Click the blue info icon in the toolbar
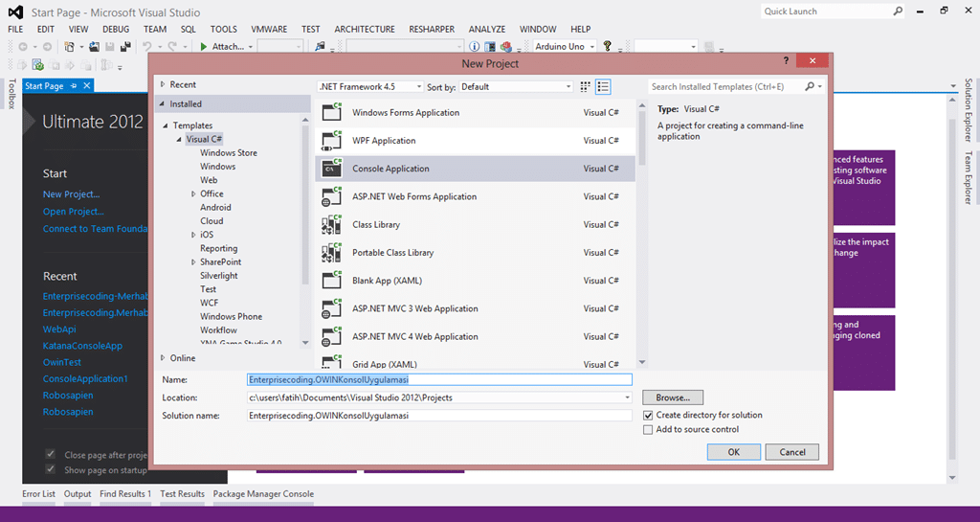Image resolution: width=980 pixels, height=522 pixels. click(x=475, y=46)
